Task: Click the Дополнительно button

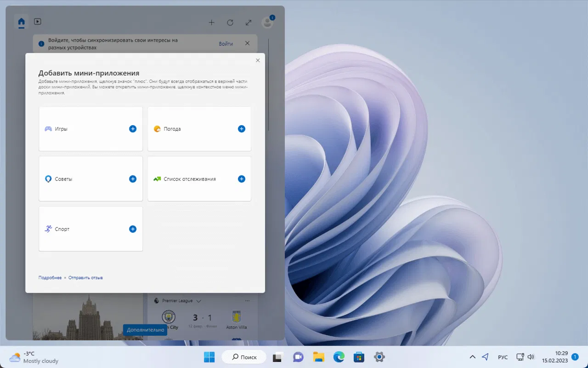Action: (x=145, y=330)
